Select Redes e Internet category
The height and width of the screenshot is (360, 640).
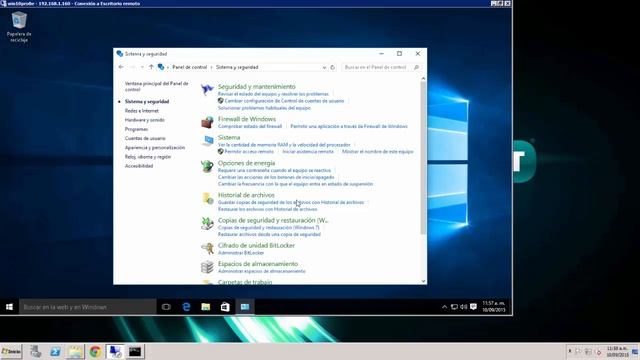[142, 111]
